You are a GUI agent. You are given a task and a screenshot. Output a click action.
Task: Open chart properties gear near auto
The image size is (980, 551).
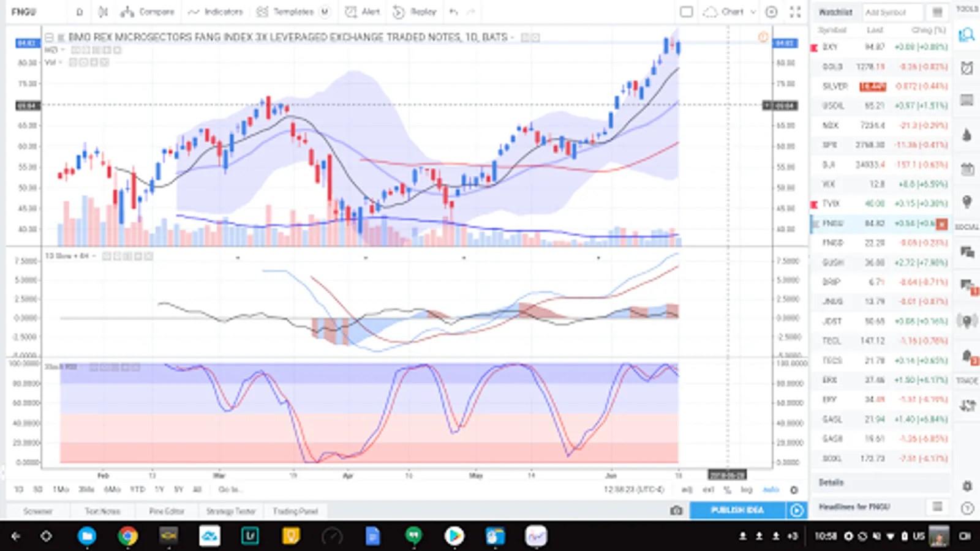794,490
